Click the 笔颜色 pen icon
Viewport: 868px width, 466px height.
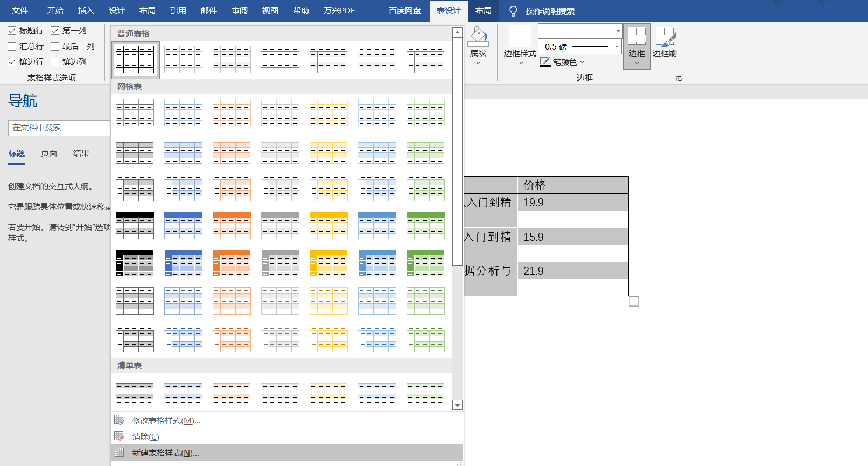(x=545, y=62)
